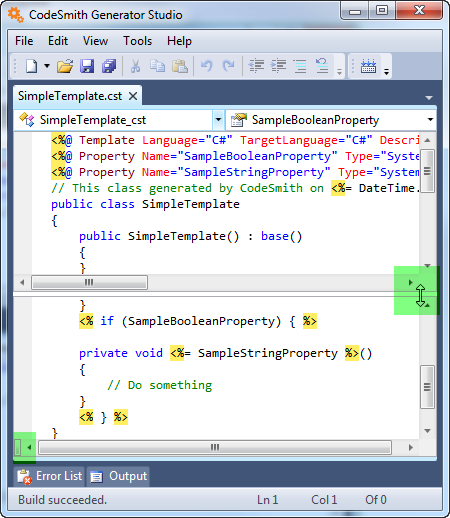Click the 'public class SimpleTemplate' code line
This screenshot has width=450, height=518.
coord(145,204)
